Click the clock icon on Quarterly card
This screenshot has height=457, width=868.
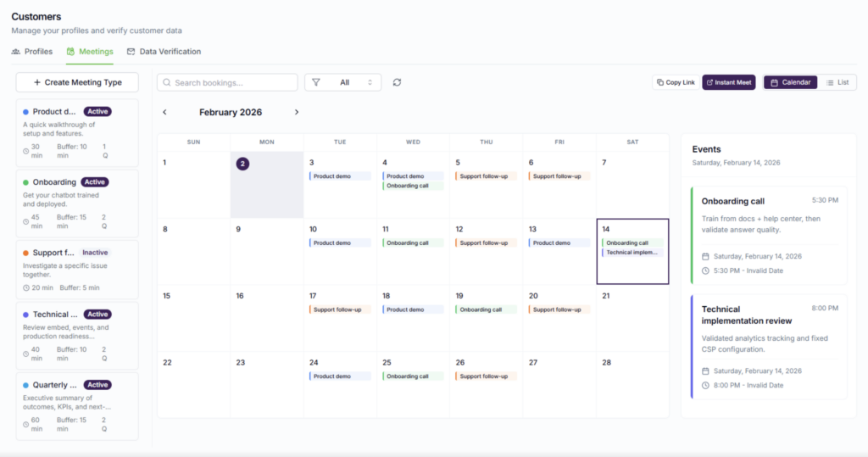(26, 425)
